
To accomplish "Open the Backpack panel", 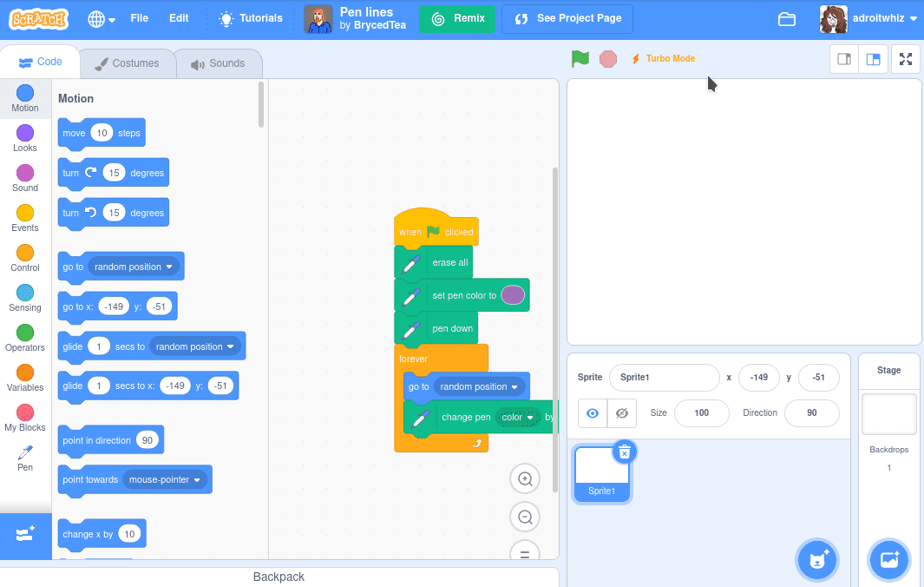I will pos(279,577).
